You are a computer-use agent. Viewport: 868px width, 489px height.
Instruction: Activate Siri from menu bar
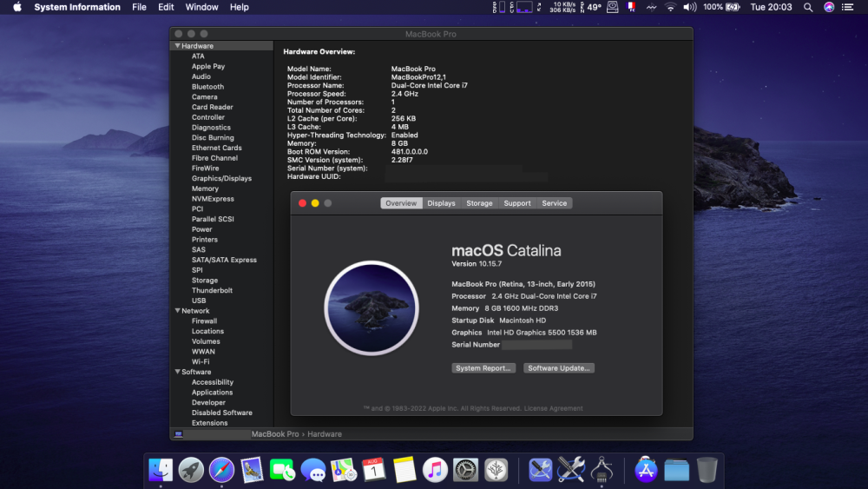[x=829, y=7]
